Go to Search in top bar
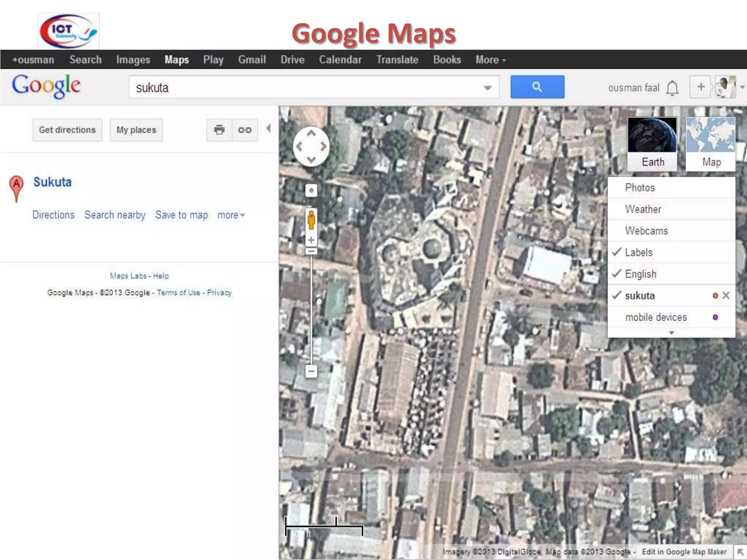747x560 pixels. click(86, 59)
